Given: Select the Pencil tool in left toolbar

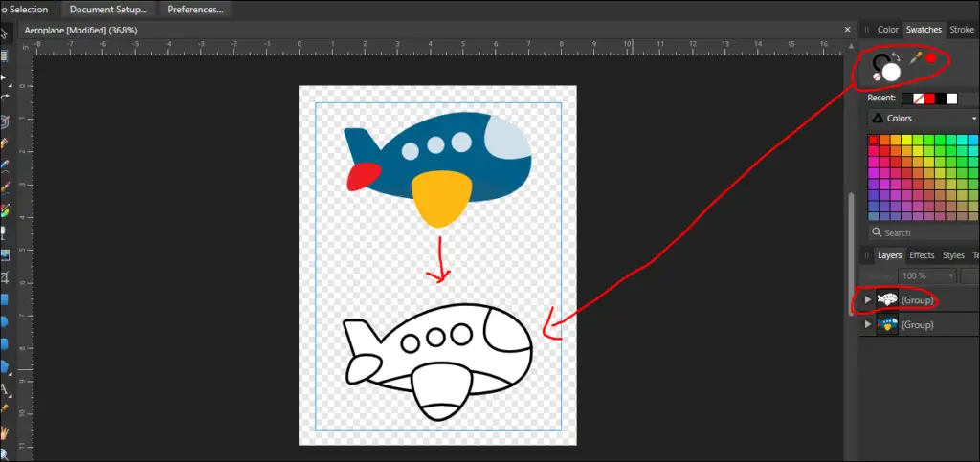Looking at the screenshot, I should (4, 165).
